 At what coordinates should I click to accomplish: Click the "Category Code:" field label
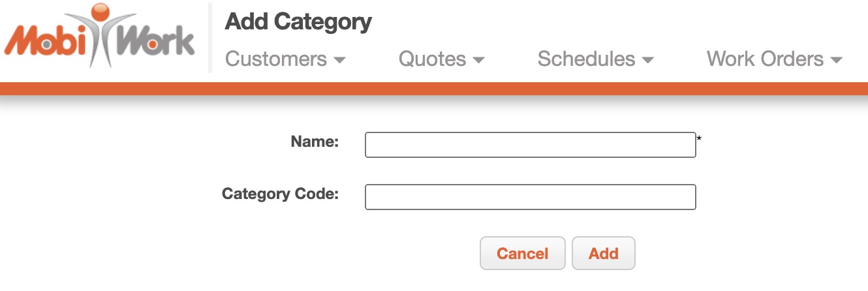pos(280,194)
